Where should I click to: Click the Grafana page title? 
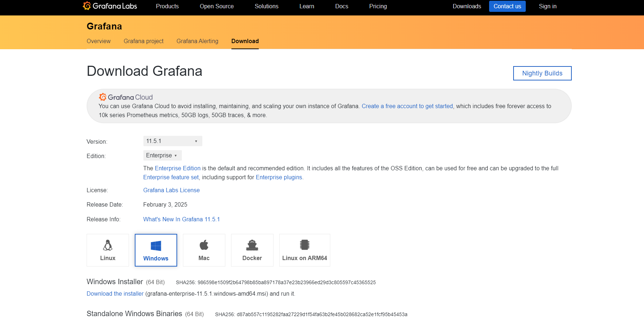104,26
